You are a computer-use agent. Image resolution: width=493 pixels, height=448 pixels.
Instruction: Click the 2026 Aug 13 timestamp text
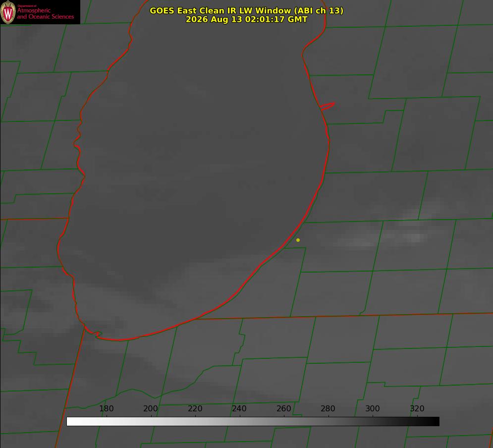246,19
